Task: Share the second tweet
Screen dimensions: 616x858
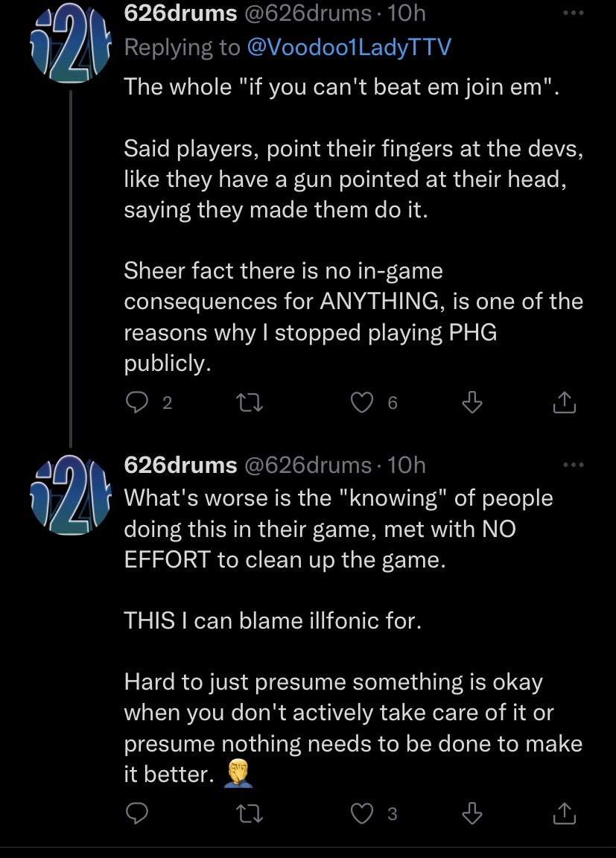Action: tap(565, 815)
